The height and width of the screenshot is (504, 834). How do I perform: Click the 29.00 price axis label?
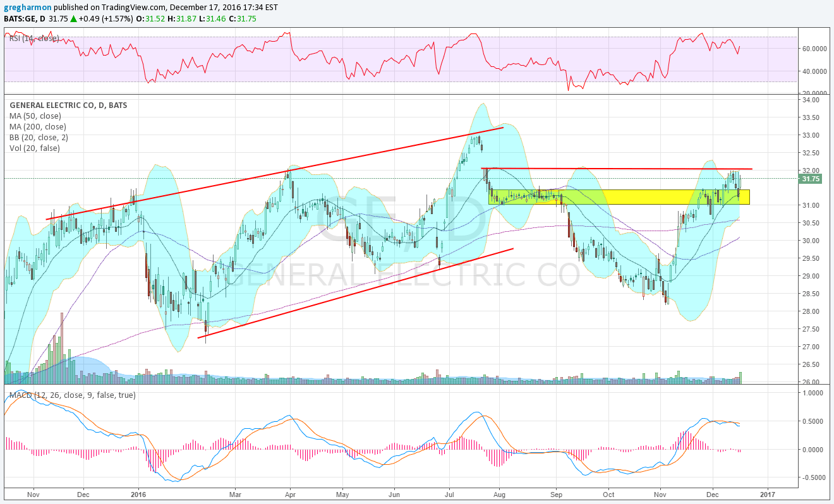pos(811,276)
